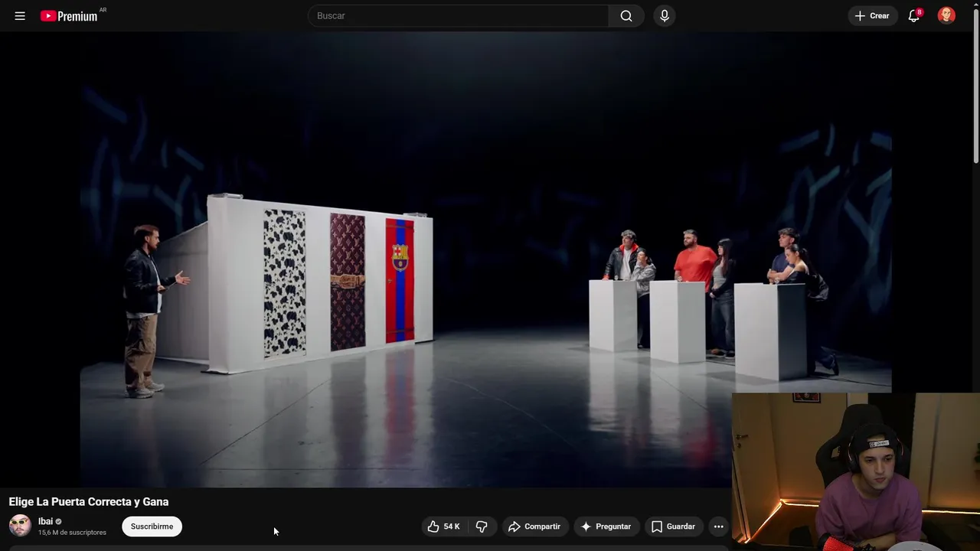The width and height of the screenshot is (980, 551).
Task: Click the '15,6 M de suscriptores' text
Action: (x=72, y=533)
